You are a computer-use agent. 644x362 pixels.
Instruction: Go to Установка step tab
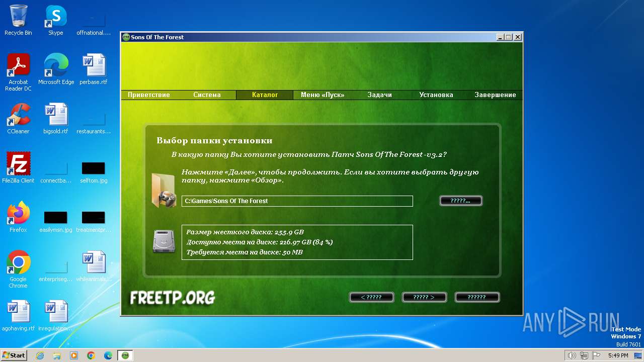[436, 95]
